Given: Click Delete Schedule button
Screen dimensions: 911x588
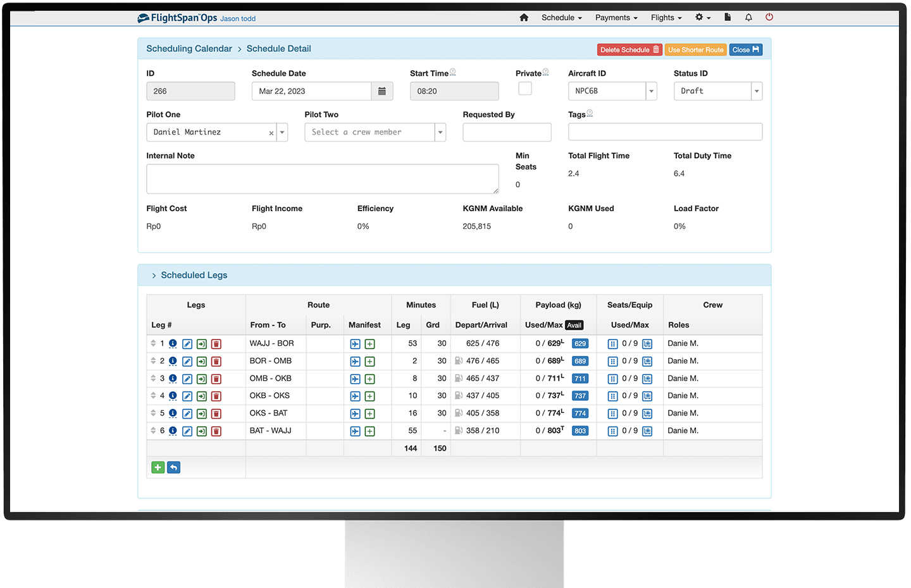Looking at the screenshot, I should pyautogui.click(x=629, y=50).
